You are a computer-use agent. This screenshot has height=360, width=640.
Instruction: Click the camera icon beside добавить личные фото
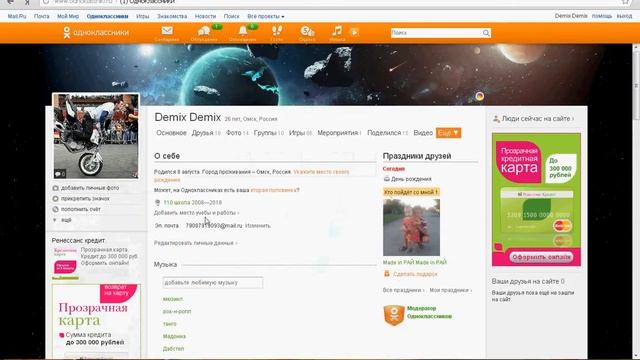56,188
